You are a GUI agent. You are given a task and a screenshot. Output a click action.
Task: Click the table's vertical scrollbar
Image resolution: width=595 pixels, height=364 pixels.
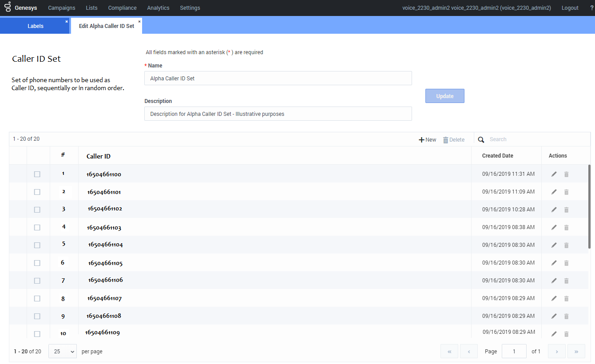pos(589,206)
